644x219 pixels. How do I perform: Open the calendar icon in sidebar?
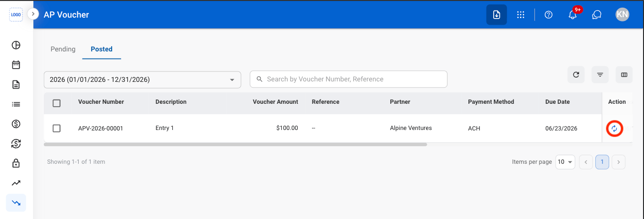pos(16,65)
